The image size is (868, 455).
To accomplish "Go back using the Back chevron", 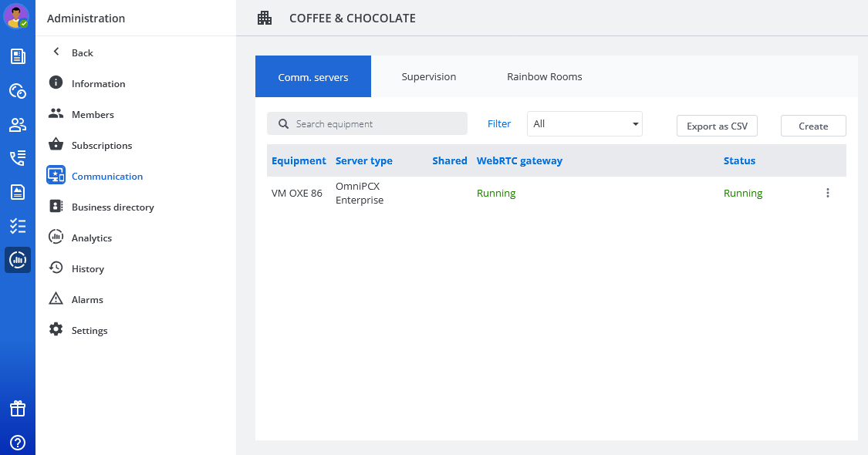I will (72, 52).
